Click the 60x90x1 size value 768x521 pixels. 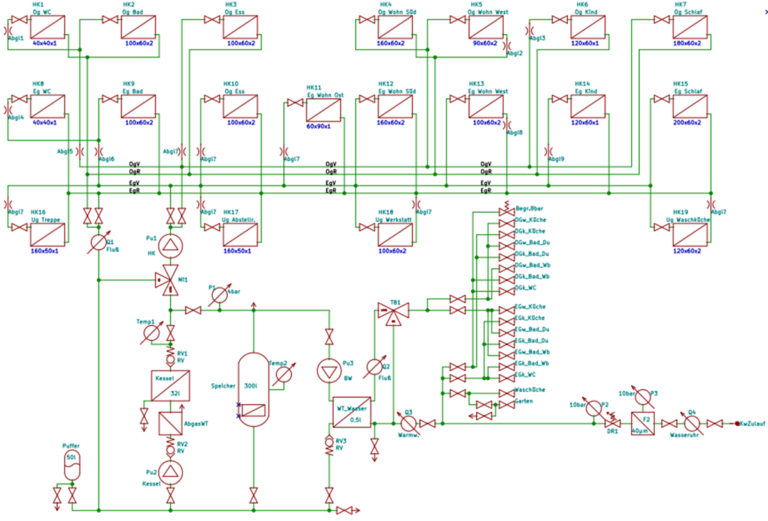319,126
